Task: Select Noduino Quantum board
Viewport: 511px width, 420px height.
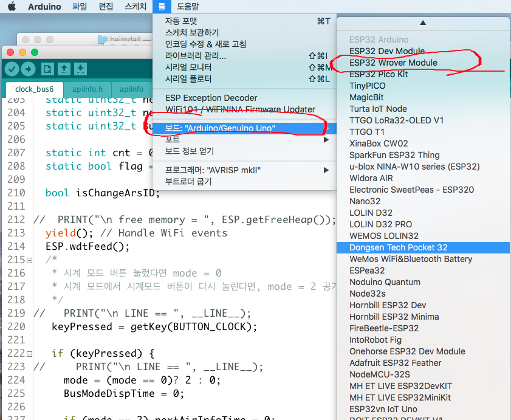Action: tap(423, 283)
